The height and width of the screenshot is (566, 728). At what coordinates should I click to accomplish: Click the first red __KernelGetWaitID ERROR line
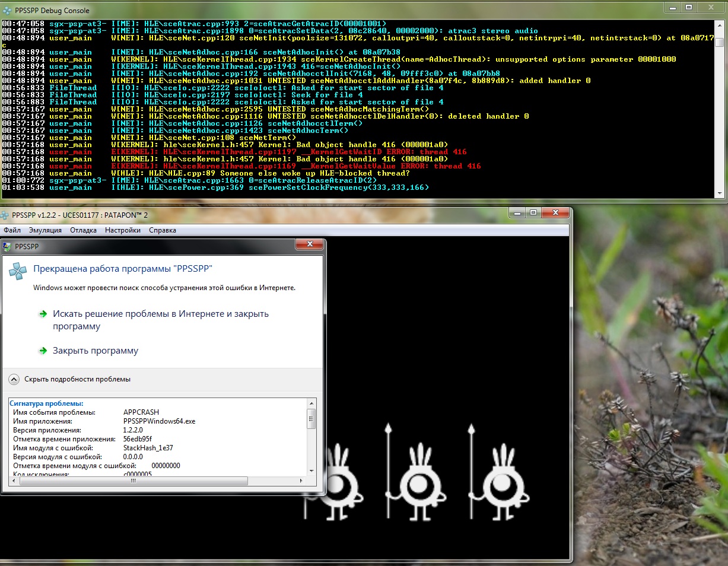234,152
